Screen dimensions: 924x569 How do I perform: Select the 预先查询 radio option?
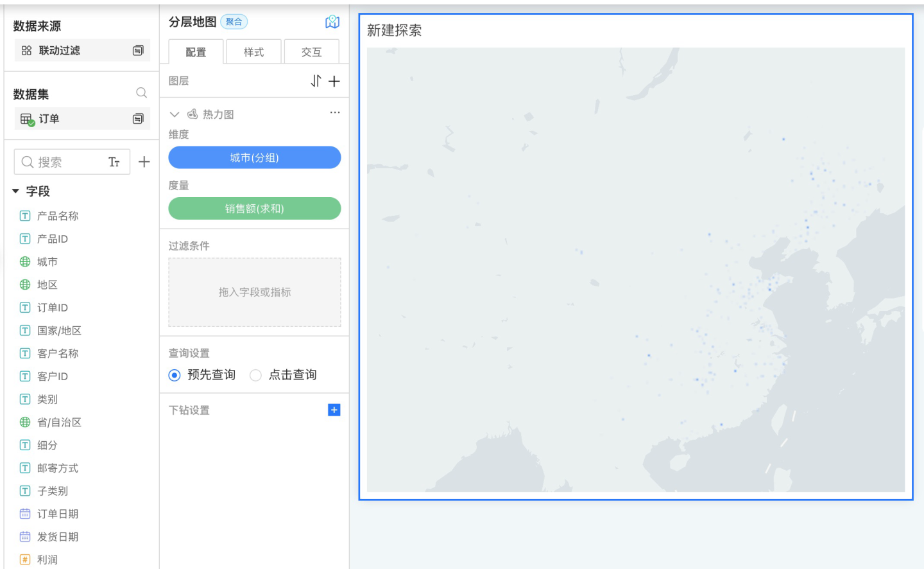point(175,375)
